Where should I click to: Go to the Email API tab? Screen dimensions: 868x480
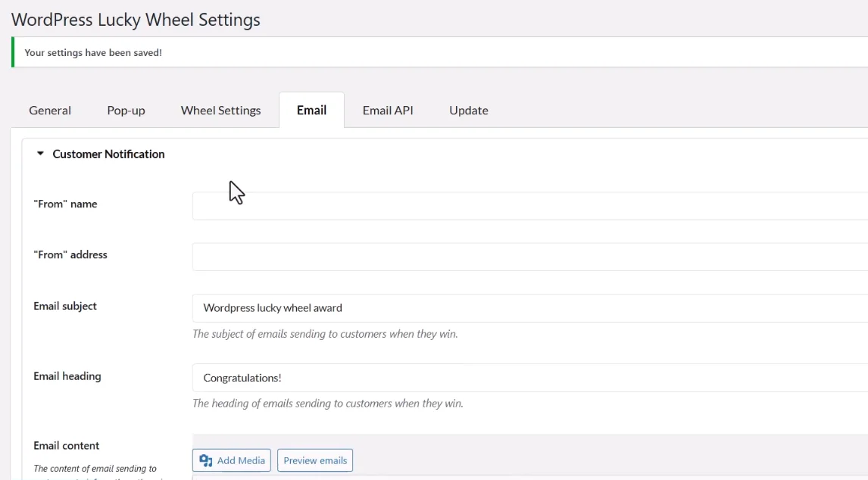pyautogui.click(x=388, y=111)
